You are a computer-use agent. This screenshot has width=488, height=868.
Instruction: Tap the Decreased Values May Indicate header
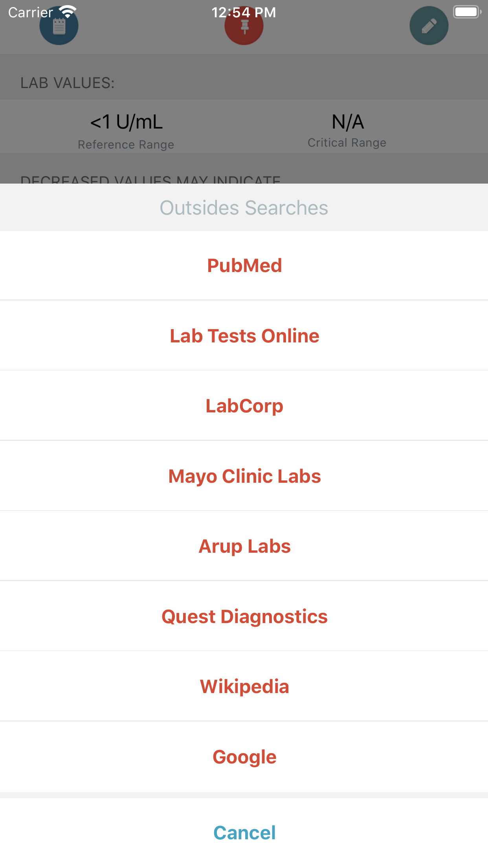point(150,179)
